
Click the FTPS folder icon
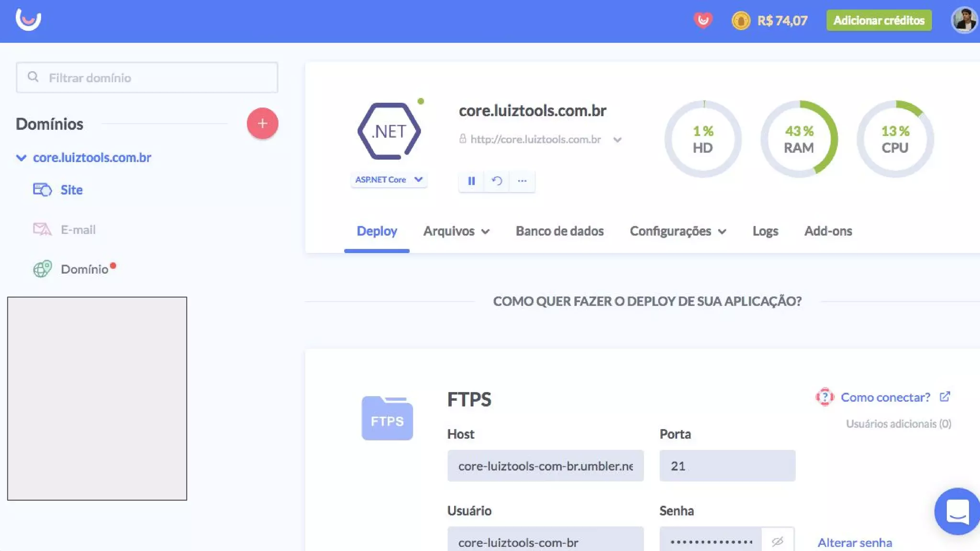(387, 418)
